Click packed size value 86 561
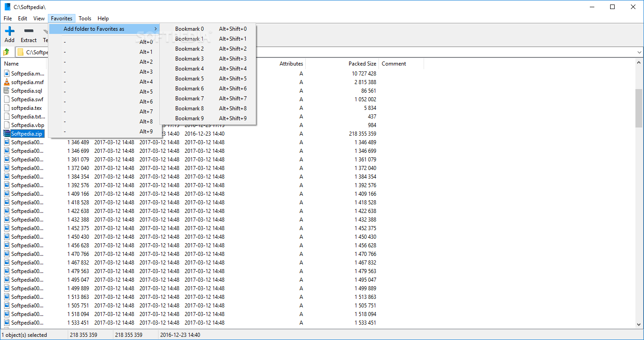The height and width of the screenshot is (340, 644). coord(369,91)
